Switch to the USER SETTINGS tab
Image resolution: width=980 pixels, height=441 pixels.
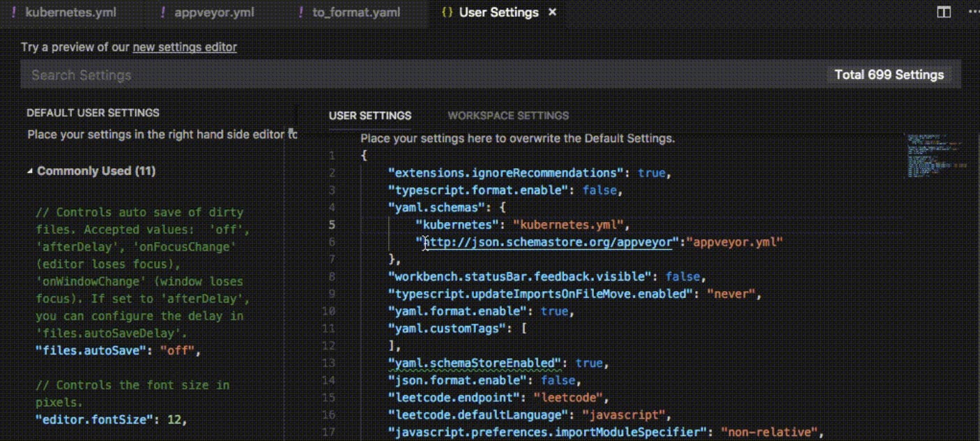click(x=370, y=116)
